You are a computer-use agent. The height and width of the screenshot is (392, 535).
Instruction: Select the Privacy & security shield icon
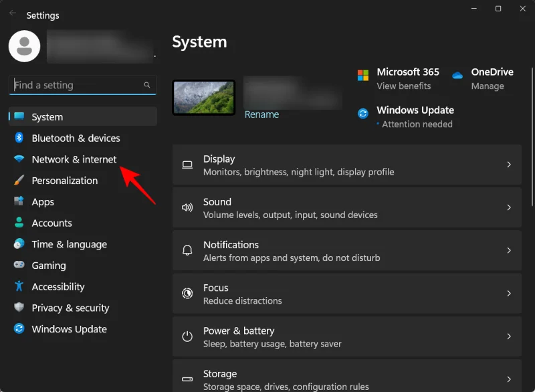pyautogui.click(x=17, y=308)
